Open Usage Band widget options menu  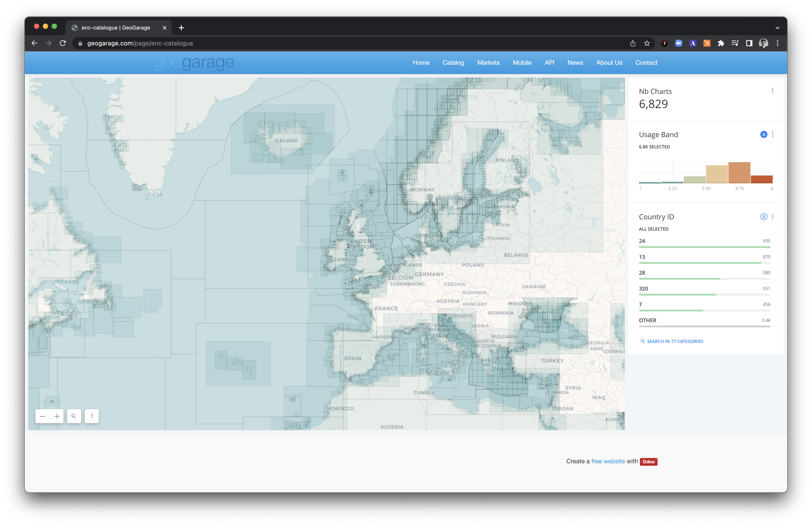(773, 135)
